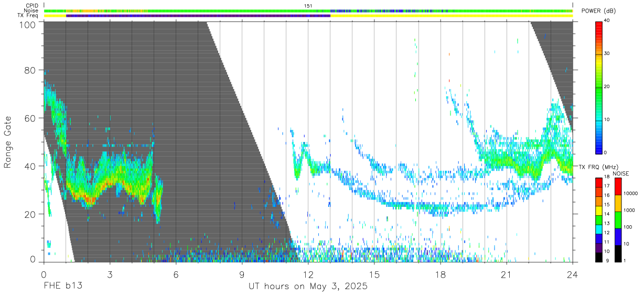Click x-axis tick label 18
The image size is (644, 297).
[x=440, y=274]
